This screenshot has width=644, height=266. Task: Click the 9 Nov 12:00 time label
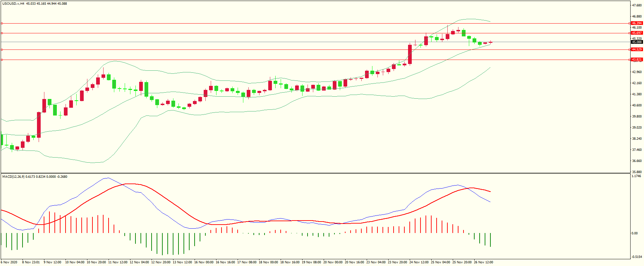click(52, 262)
